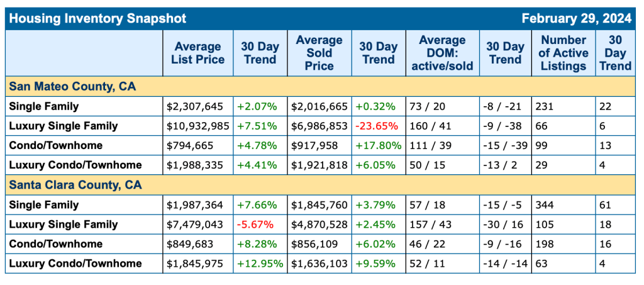Click the Number of Active Listings header

tap(563, 53)
